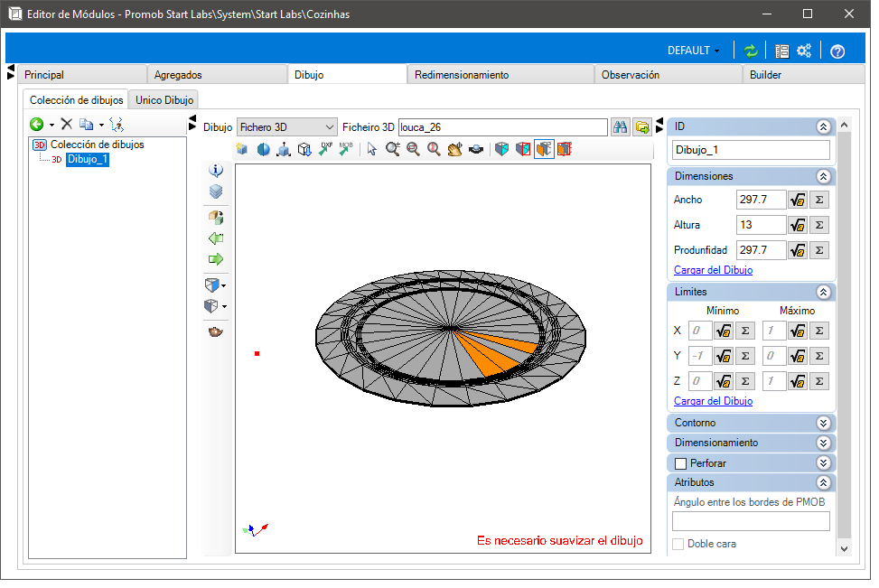
Task: Switch to the Agregados tab
Action: pyautogui.click(x=217, y=75)
